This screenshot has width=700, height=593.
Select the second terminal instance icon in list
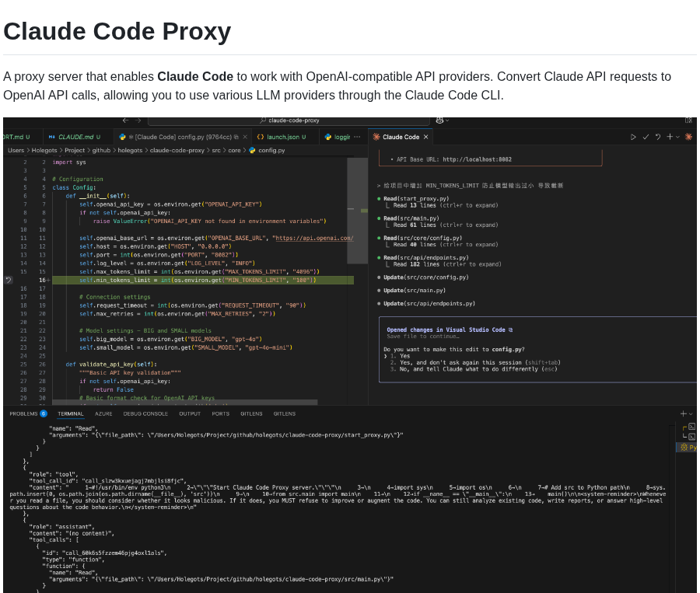pos(691,437)
